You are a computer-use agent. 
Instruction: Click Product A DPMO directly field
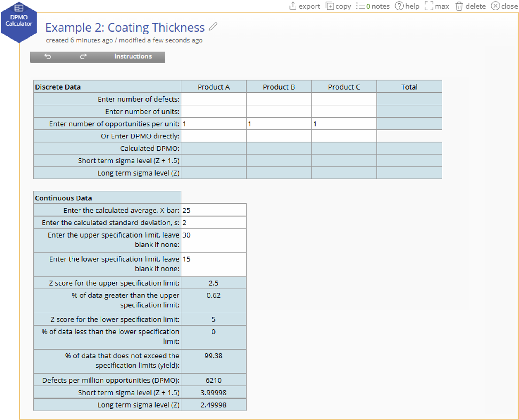point(214,136)
